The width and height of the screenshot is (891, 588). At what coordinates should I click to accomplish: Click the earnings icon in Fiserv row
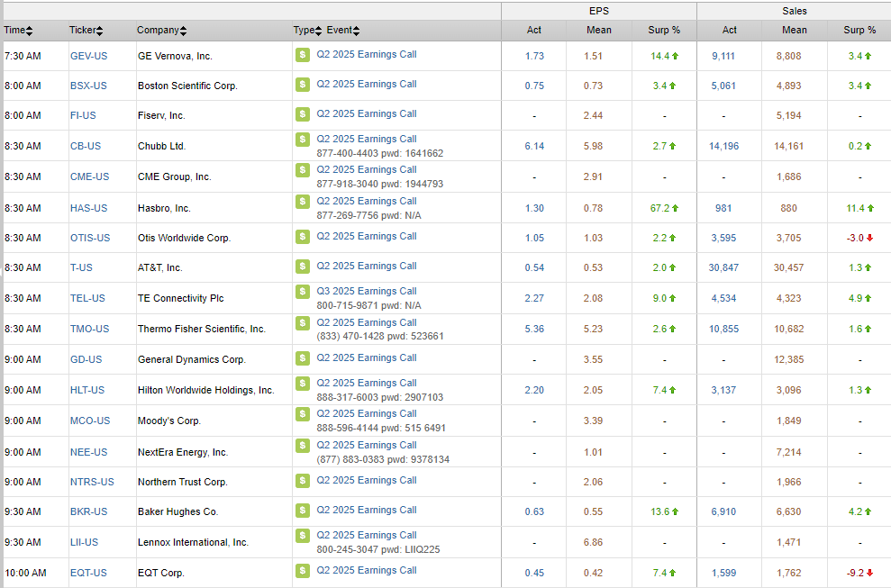click(303, 113)
